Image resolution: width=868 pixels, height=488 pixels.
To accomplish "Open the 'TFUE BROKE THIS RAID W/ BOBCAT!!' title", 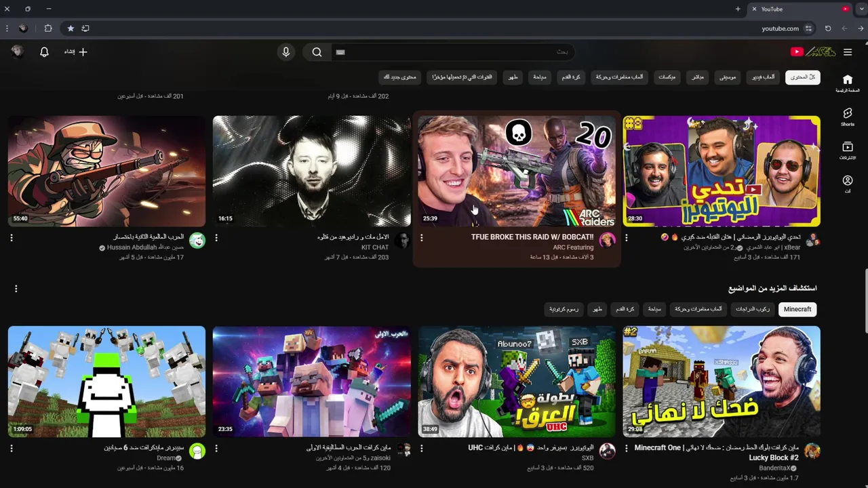I will pos(532,237).
